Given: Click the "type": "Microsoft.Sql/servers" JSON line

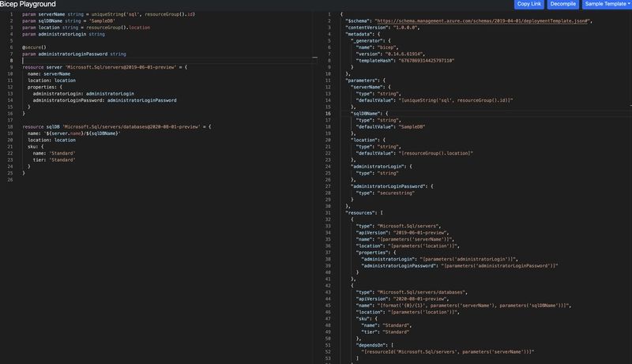Looking at the screenshot, I should point(399,226).
